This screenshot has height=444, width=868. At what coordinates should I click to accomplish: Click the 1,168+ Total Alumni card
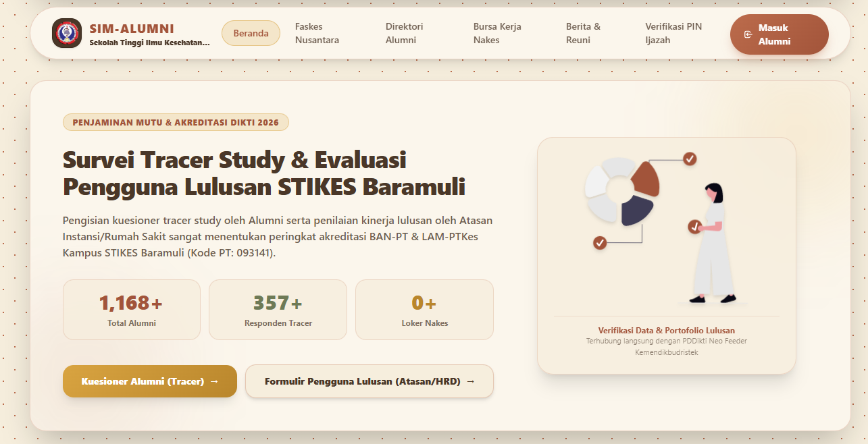[132, 310]
